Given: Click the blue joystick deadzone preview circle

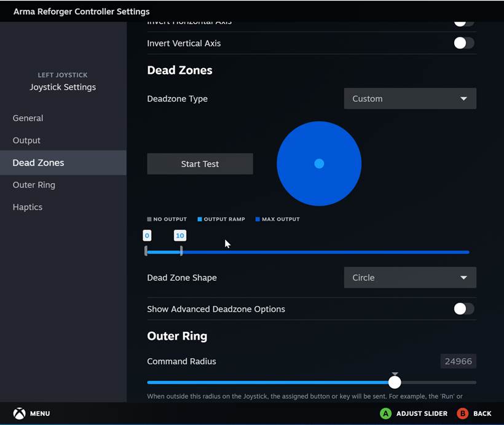Looking at the screenshot, I should tap(319, 163).
